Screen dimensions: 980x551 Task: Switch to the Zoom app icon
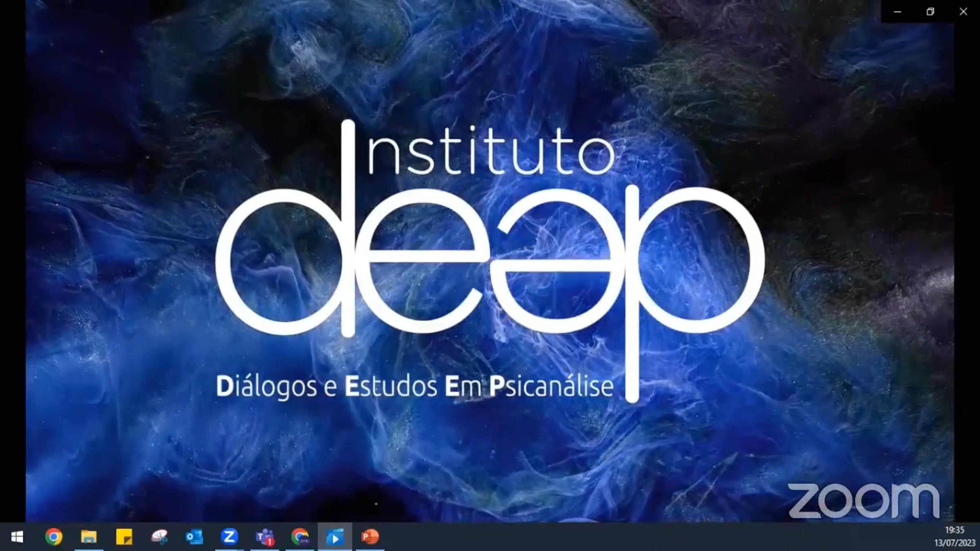coord(229,537)
